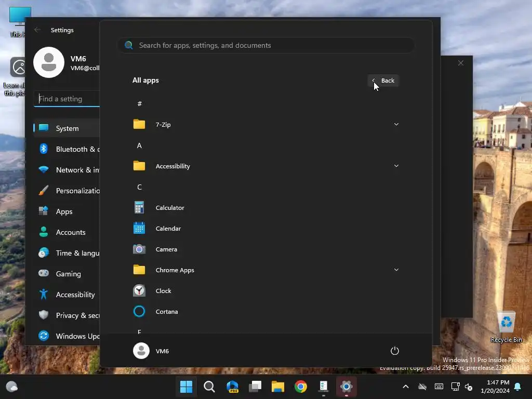Image resolution: width=532 pixels, height=399 pixels.
Task: Open Windows Update in Settings sidebar
Action: coord(66,336)
